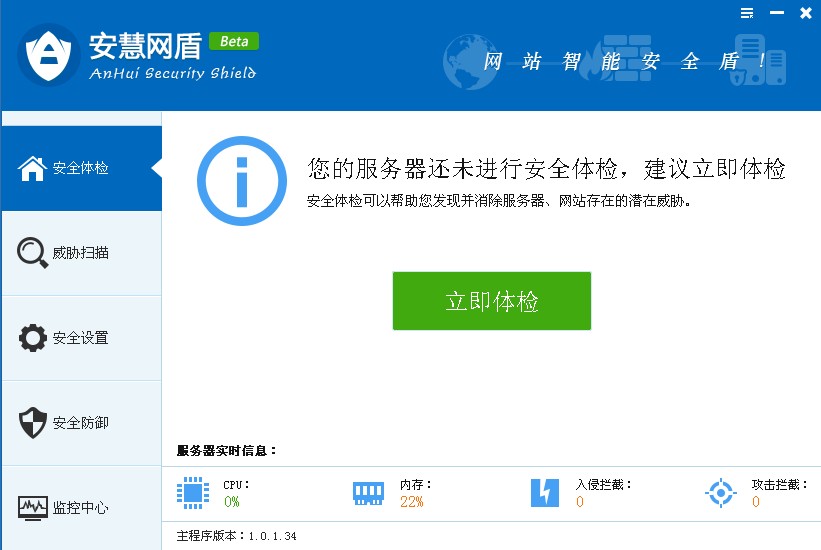The width and height of the screenshot is (821, 550).
Task: Click the memory module icon
Action: click(x=369, y=493)
